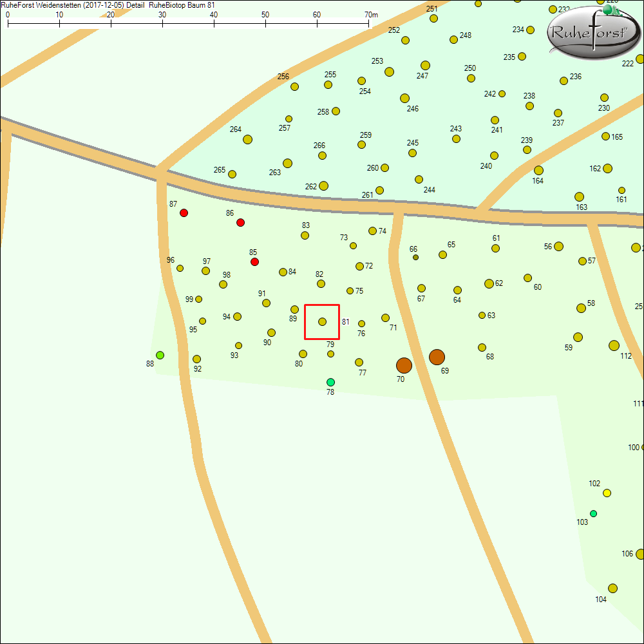Screen dimensions: 644x644
Task: Select the large orange tree 70
Action: (x=404, y=365)
